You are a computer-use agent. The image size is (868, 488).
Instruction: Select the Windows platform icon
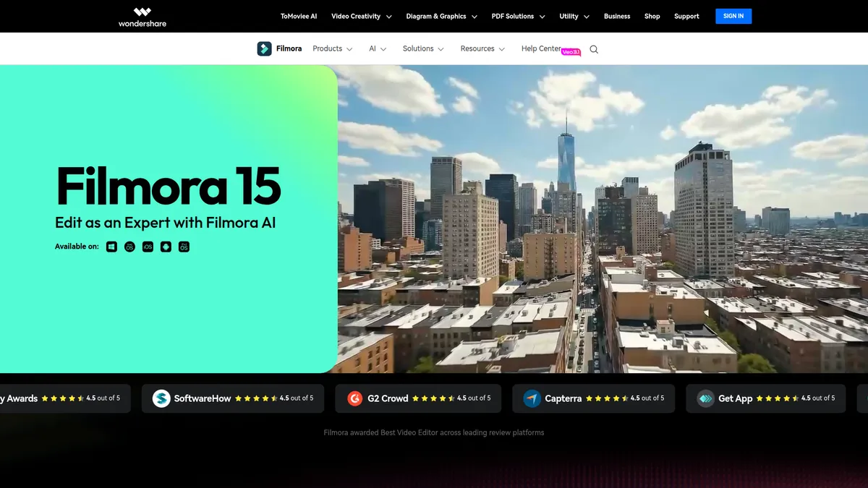point(111,247)
